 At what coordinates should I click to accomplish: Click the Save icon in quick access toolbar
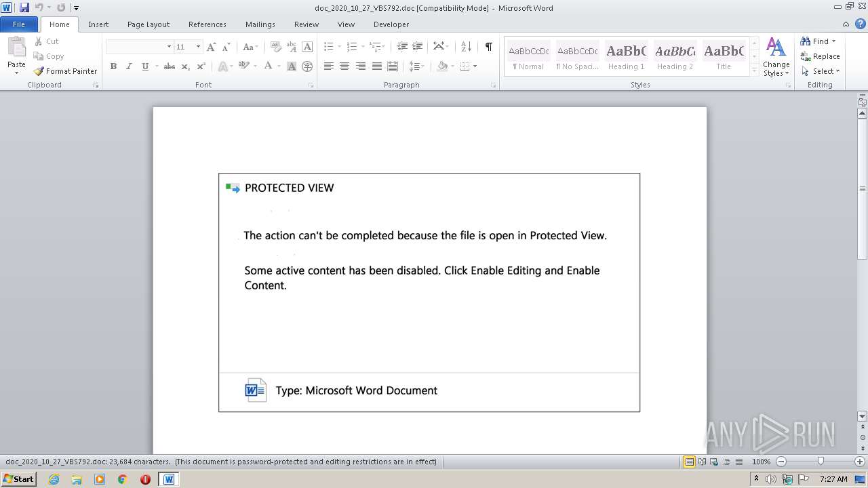pyautogui.click(x=24, y=7)
